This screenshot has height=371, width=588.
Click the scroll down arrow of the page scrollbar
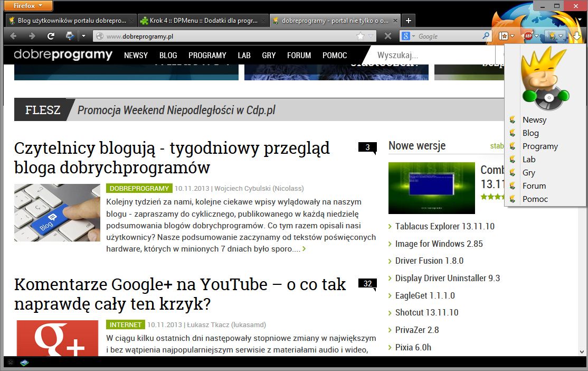[582, 352]
